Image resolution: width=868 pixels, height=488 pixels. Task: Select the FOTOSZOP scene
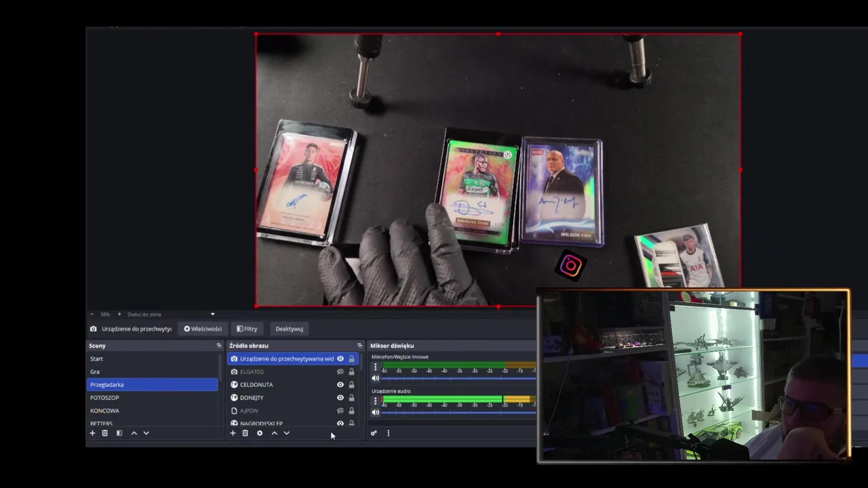[x=153, y=397]
